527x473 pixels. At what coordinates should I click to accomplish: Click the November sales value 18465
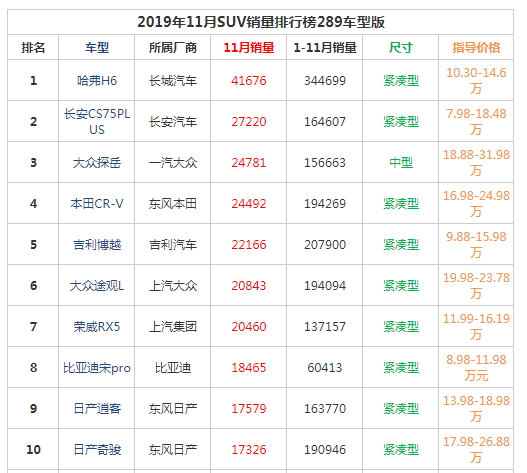249,368
